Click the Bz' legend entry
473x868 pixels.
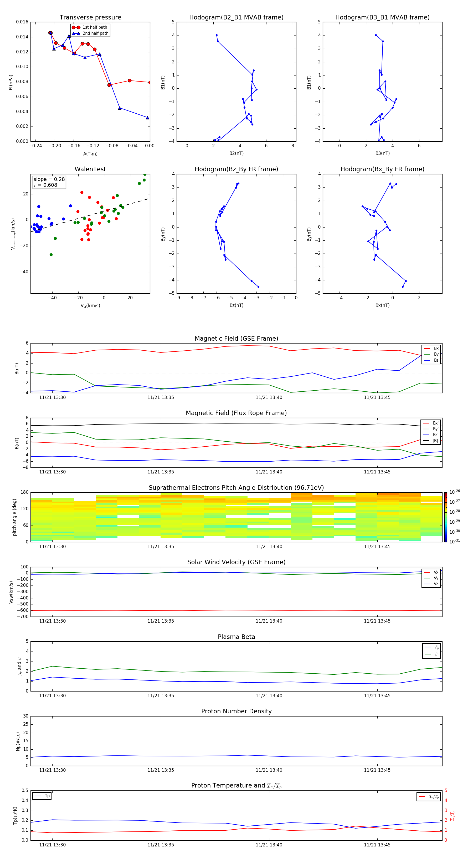pyautogui.click(x=431, y=435)
